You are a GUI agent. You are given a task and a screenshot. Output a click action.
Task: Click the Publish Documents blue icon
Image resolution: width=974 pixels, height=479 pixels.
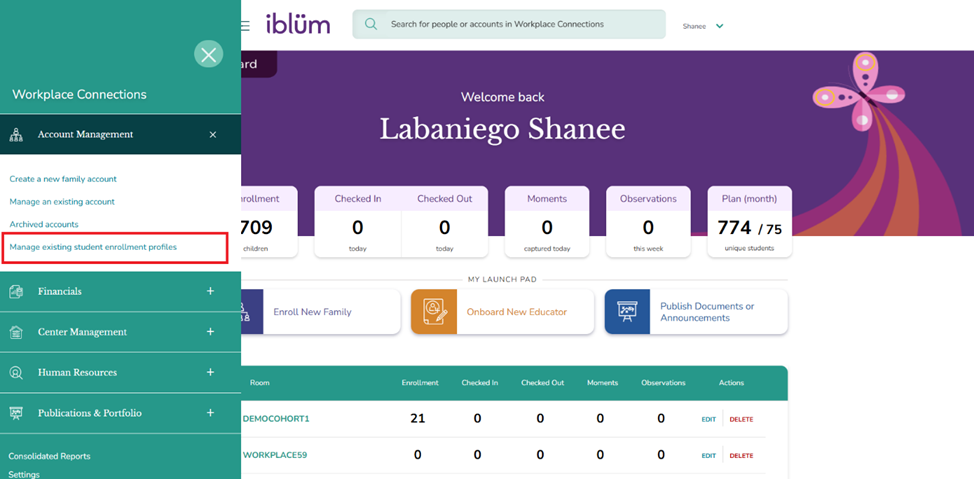tap(628, 312)
